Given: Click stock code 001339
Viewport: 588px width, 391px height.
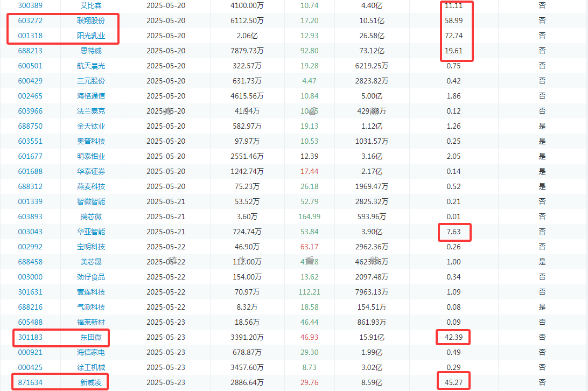Looking at the screenshot, I should tap(30, 201).
